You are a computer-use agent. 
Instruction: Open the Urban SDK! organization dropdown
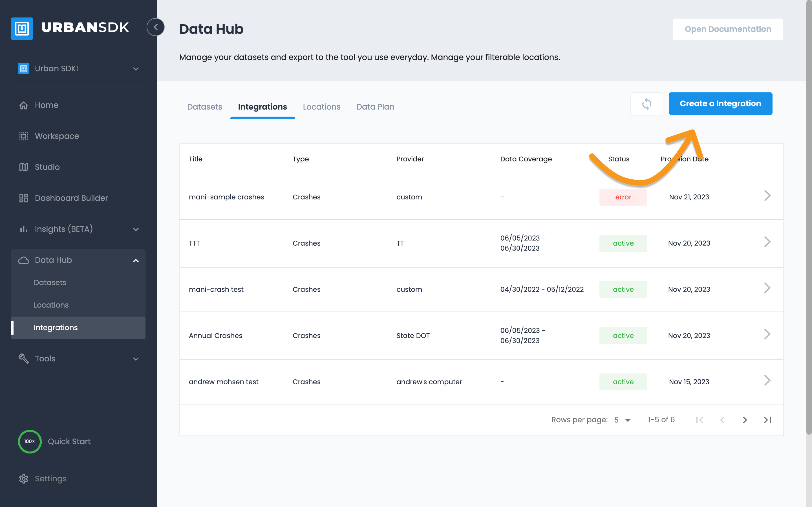pyautogui.click(x=136, y=69)
